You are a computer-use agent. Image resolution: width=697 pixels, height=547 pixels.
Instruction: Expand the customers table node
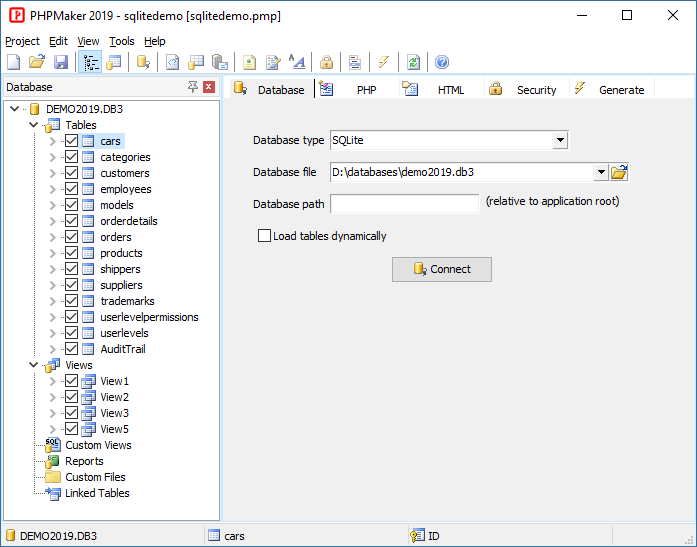[52, 173]
